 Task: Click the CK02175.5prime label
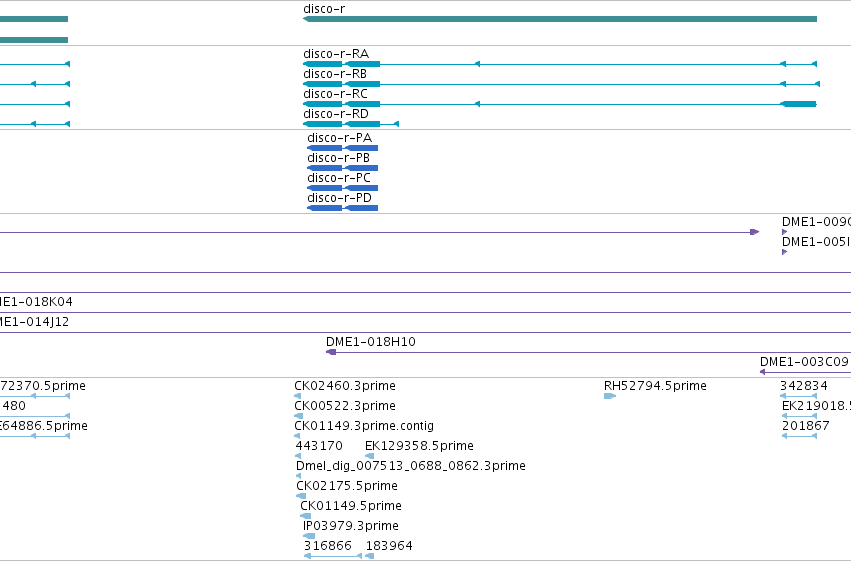click(x=347, y=486)
